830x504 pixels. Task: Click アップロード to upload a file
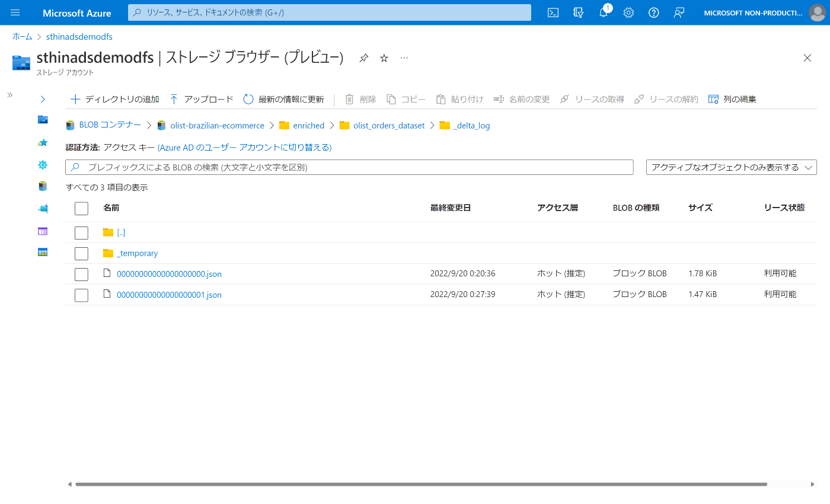(202, 99)
